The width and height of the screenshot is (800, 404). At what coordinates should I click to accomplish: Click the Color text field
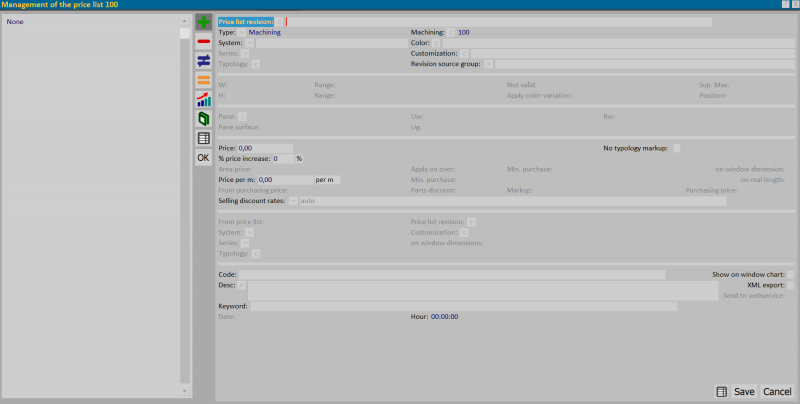click(618, 43)
